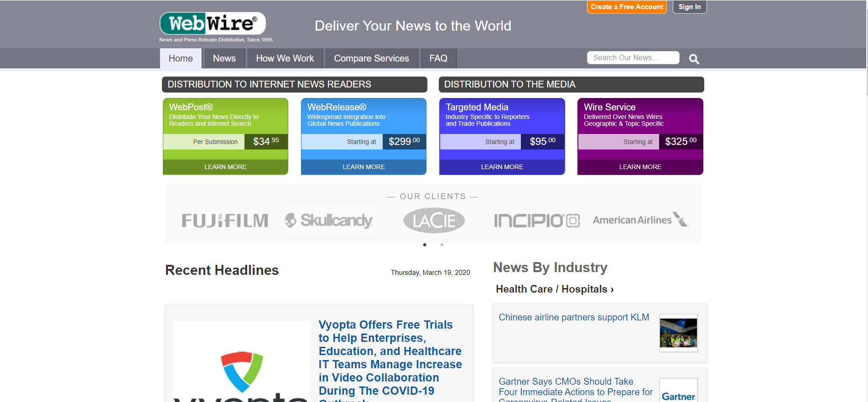This screenshot has height=402, width=868.
Task: Click the WebWire logo
Action: pyautogui.click(x=213, y=23)
